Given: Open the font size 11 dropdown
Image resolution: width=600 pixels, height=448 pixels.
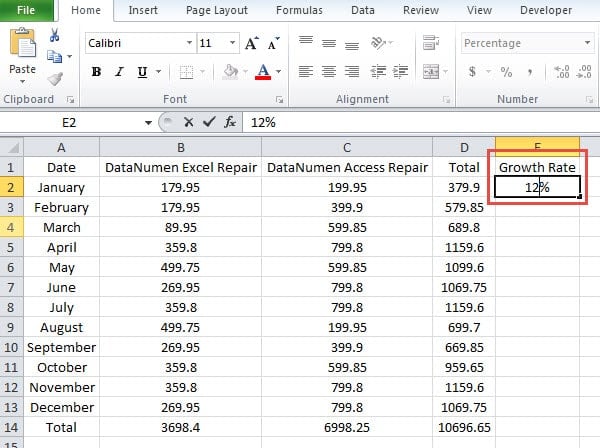Looking at the screenshot, I should 232,43.
